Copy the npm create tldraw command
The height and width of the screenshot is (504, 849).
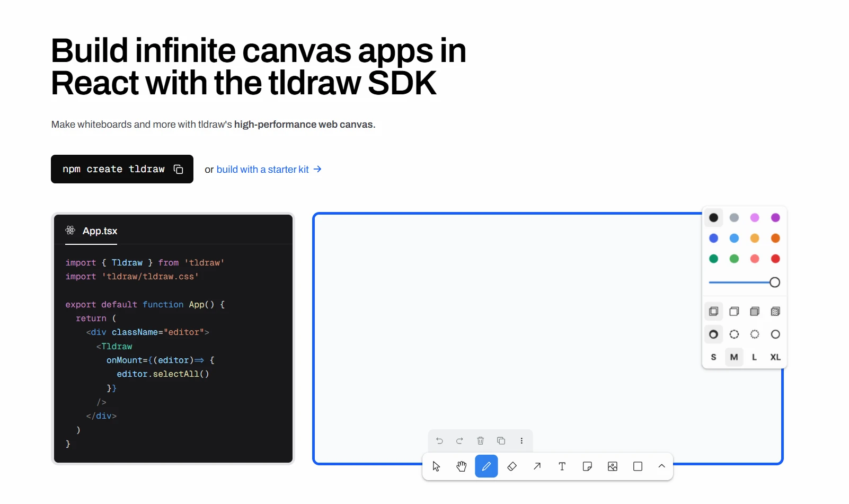tap(178, 169)
